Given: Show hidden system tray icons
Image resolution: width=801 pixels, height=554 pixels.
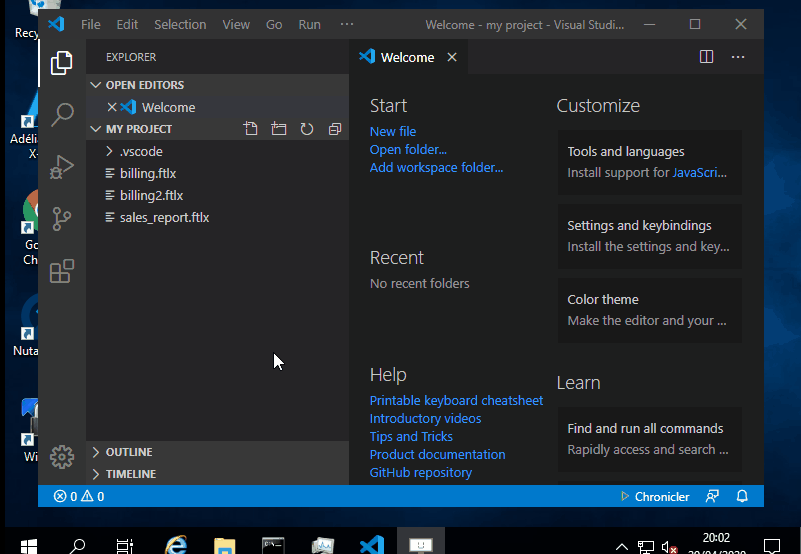Looking at the screenshot, I should 622,546.
